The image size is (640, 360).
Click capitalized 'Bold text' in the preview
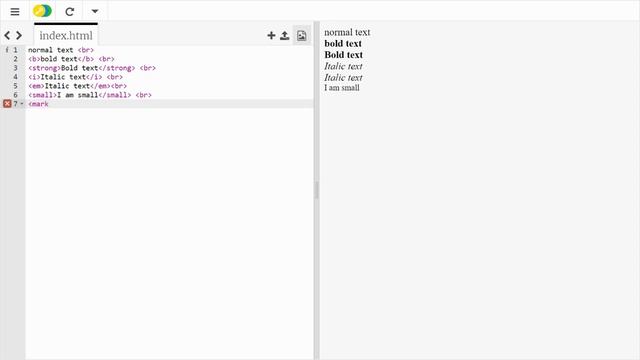tap(343, 55)
